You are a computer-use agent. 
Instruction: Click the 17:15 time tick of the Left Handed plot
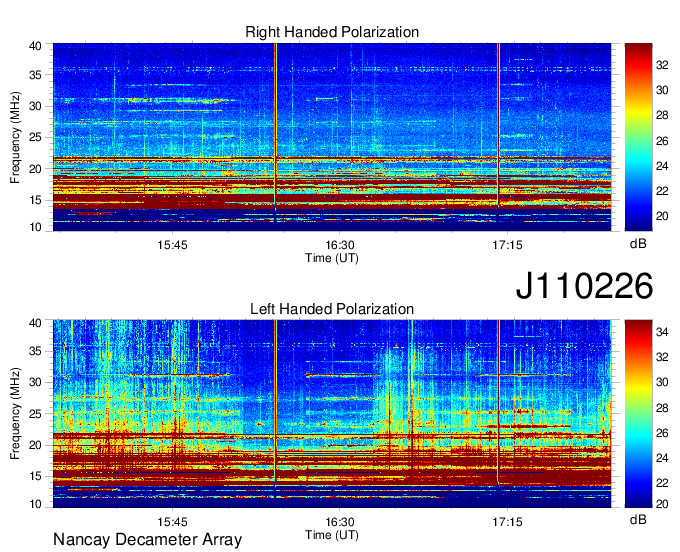click(x=507, y=522)
